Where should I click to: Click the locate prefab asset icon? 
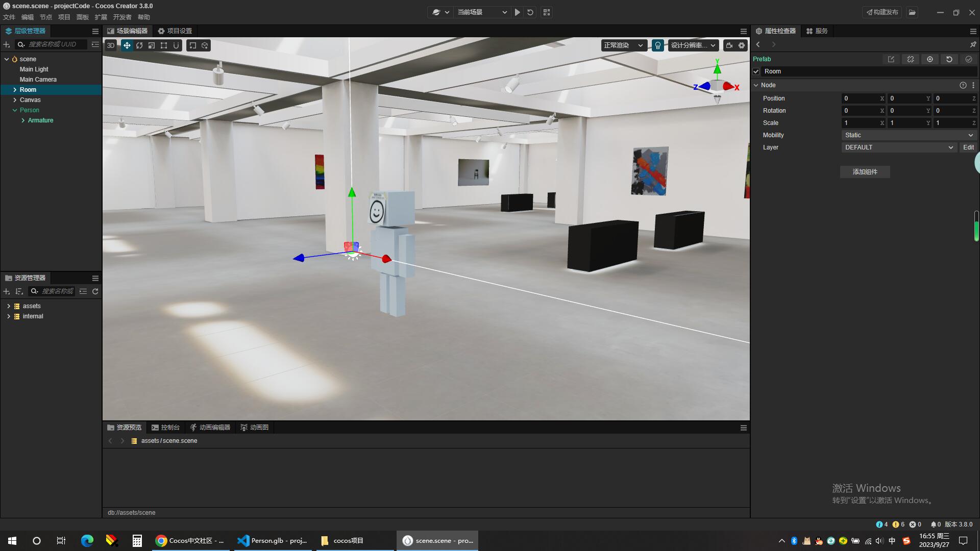929,59
